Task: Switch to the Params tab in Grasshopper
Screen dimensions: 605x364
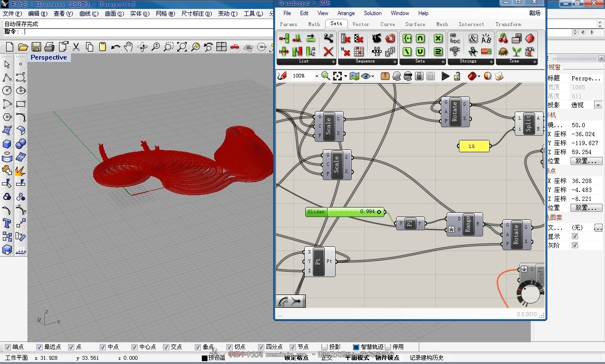Action: [289, 24]
